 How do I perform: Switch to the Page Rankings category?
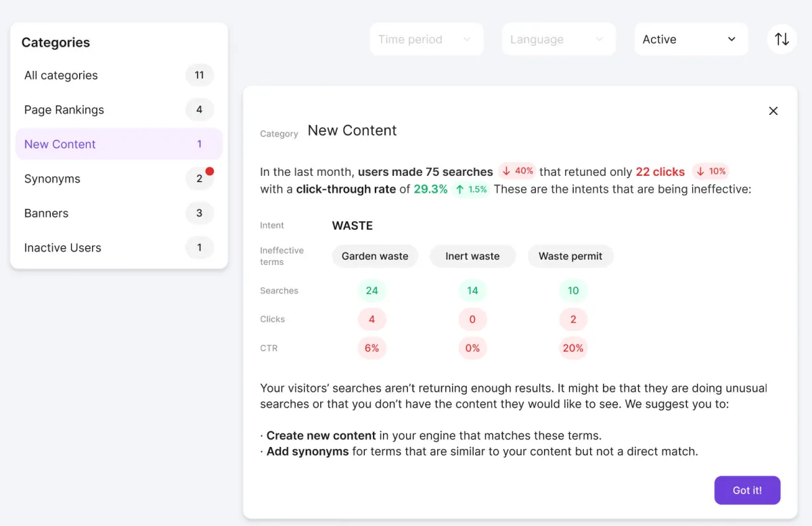(x=64, y=110)
